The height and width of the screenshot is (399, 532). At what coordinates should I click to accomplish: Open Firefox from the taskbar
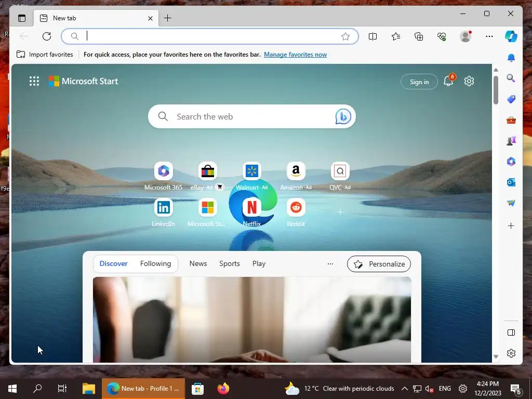223,389
